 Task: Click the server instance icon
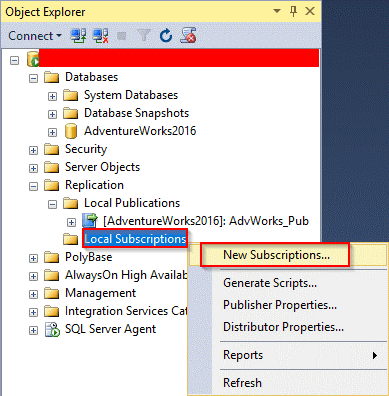click(x=33, y=59)
